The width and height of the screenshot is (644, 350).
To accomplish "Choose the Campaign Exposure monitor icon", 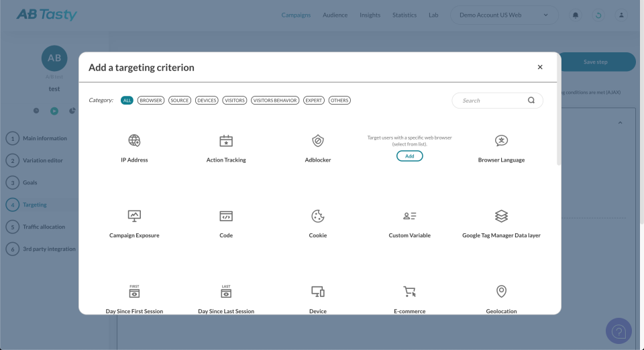I will click(x=134, y=216).
